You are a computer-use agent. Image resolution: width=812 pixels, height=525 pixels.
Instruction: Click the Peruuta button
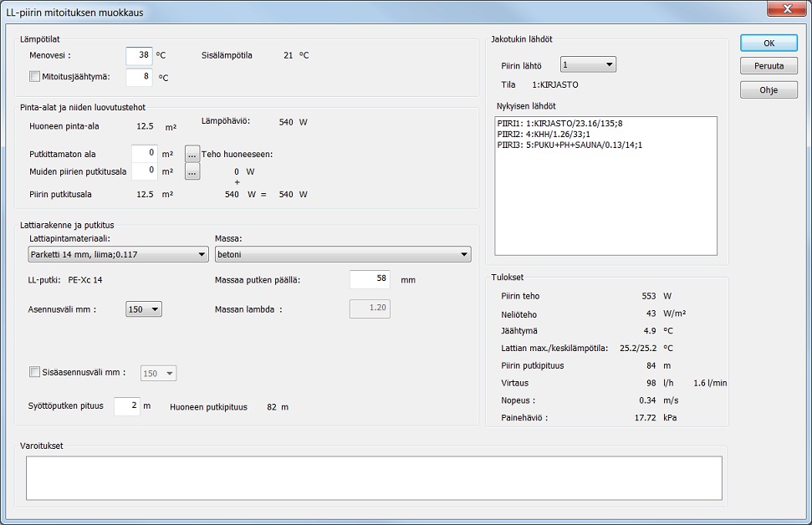point(769,66)
